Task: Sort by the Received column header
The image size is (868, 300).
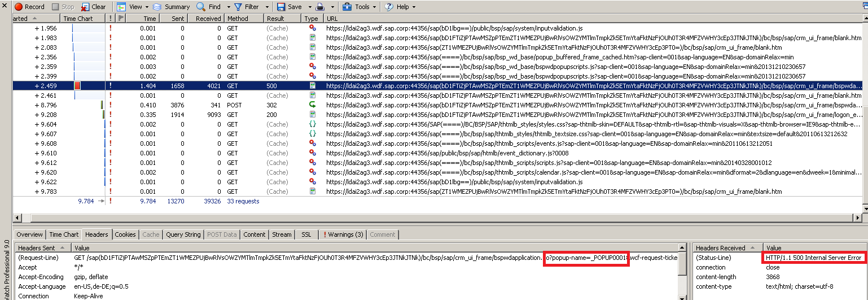Action: pyautogui.click(x=205, y=19)
